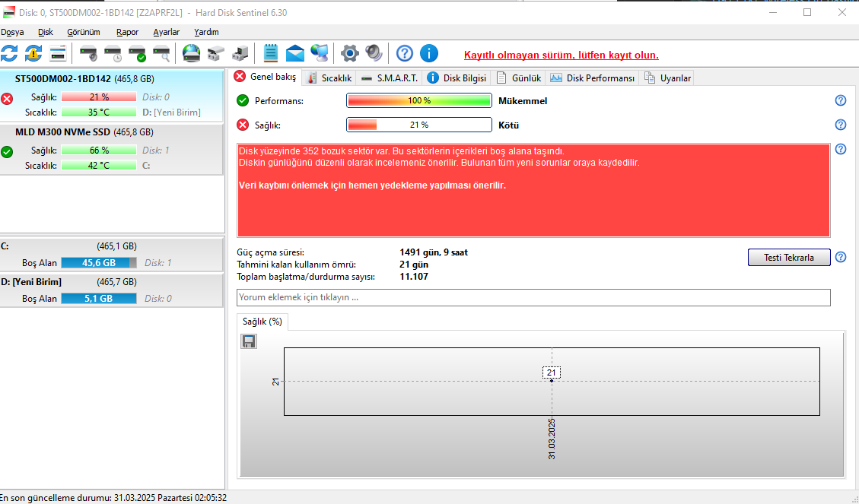Click the C: free space 45,6 GB bar
The height and width of the screenshot is (504, 859).
[99, 263]
